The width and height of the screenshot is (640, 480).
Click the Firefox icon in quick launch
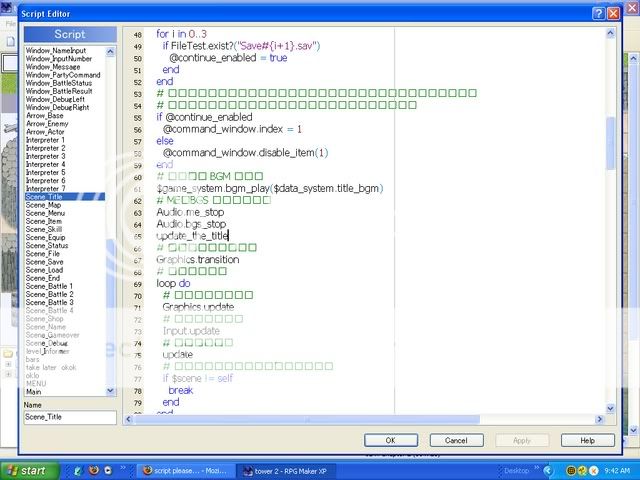[92, 469]
